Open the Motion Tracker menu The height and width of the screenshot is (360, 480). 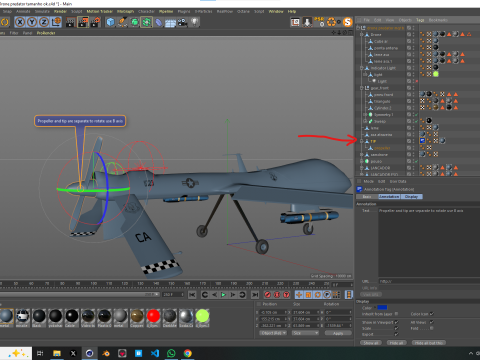point(100,11)
